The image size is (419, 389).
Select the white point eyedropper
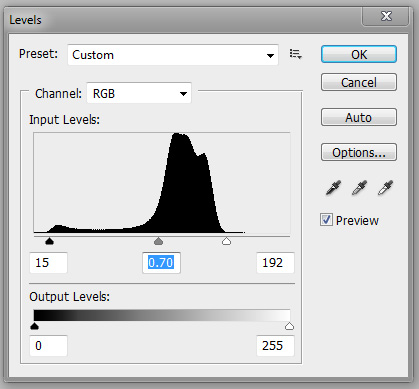pyautogui.click(x=385, y=188)
